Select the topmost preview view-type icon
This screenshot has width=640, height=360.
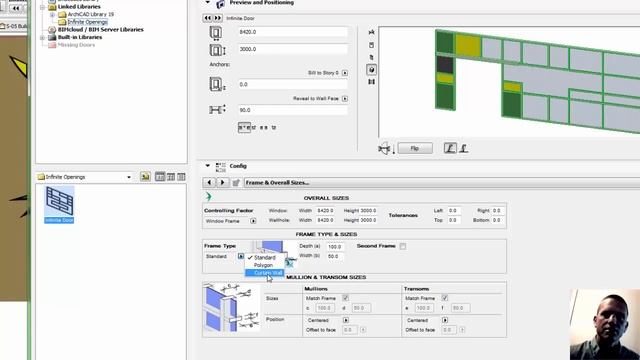[371, 32]
